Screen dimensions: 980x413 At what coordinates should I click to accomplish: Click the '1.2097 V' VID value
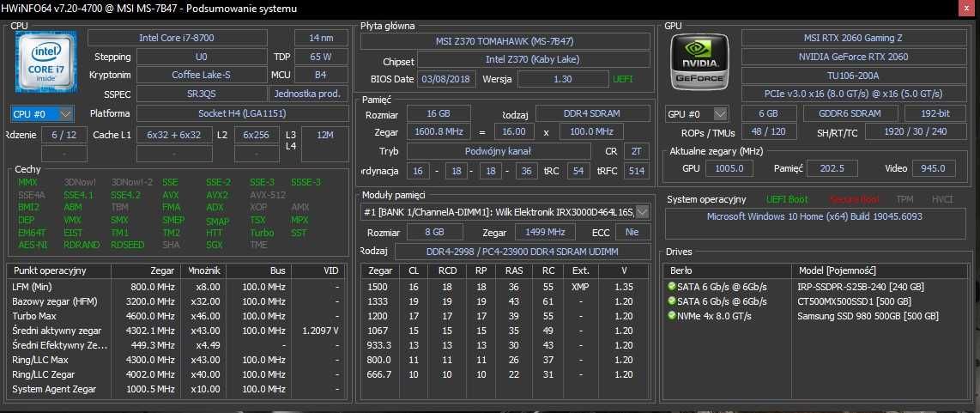tap(321, 331)
